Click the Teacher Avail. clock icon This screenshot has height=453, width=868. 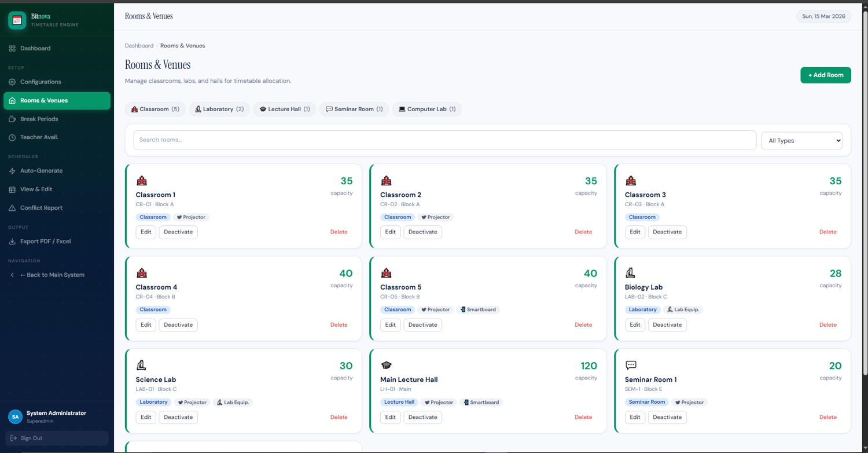[12, 138]
